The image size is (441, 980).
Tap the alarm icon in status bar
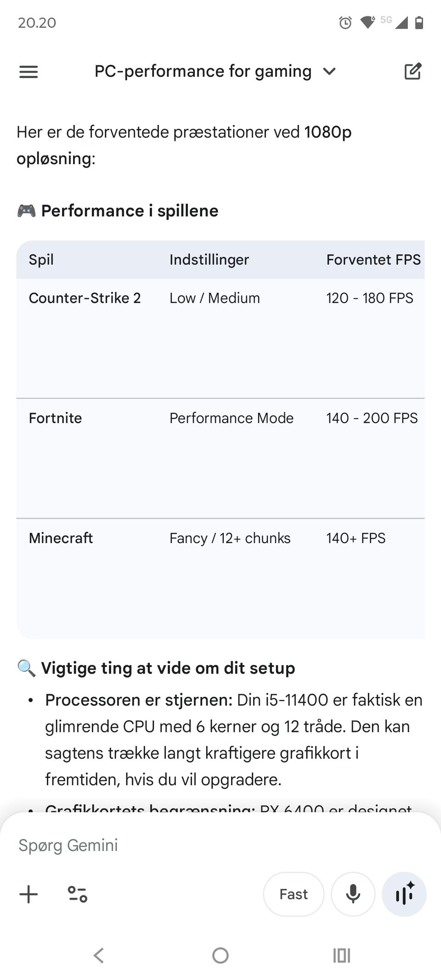tap(345, 23)
